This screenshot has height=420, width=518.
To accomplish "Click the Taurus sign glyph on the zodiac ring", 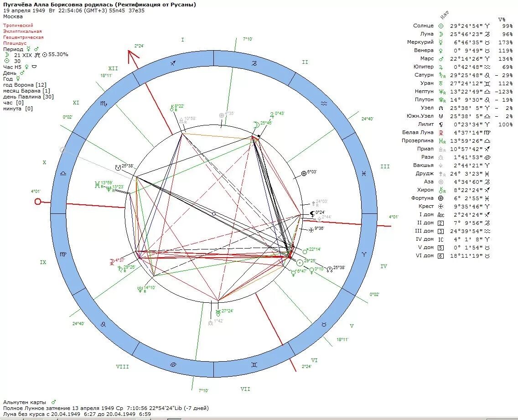I will point(324,325).
